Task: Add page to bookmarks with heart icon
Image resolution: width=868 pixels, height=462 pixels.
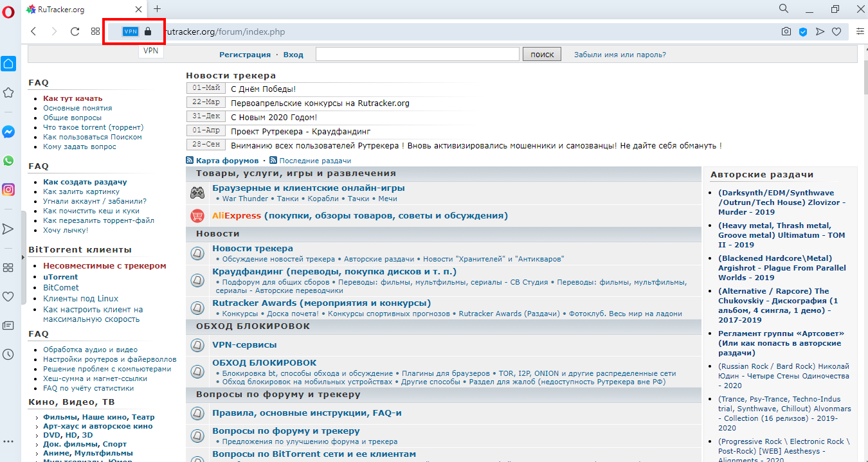Action: 836,31
